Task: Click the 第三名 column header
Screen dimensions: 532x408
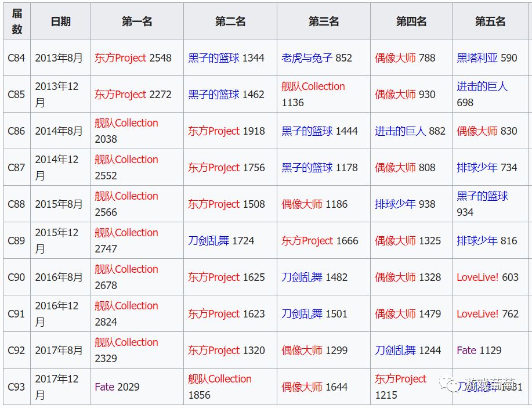Action: pyautogui.click(x=324, y=21)
